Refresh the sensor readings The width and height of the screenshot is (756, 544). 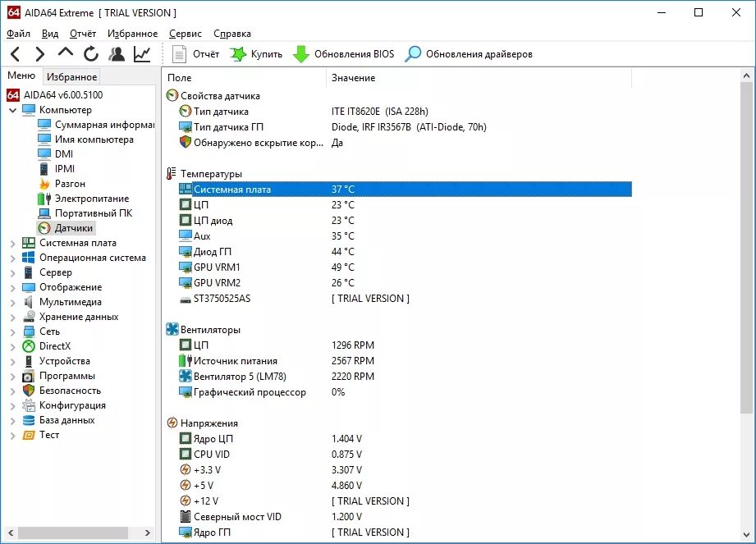tap(91, 54)
